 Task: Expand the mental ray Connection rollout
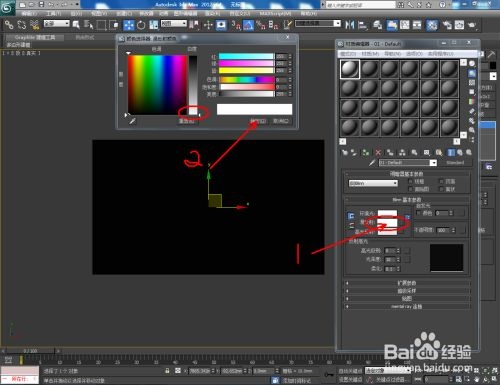[x=407, y=306]
